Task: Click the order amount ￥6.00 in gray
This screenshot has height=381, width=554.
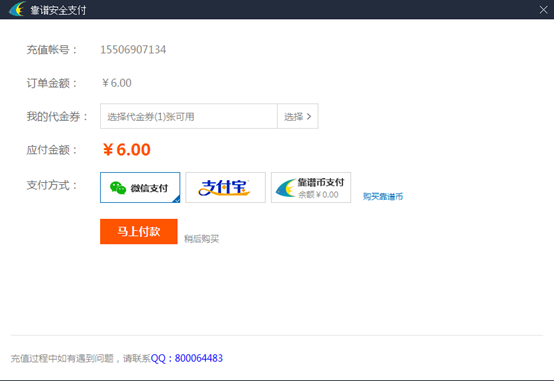Action: [117, 83]
